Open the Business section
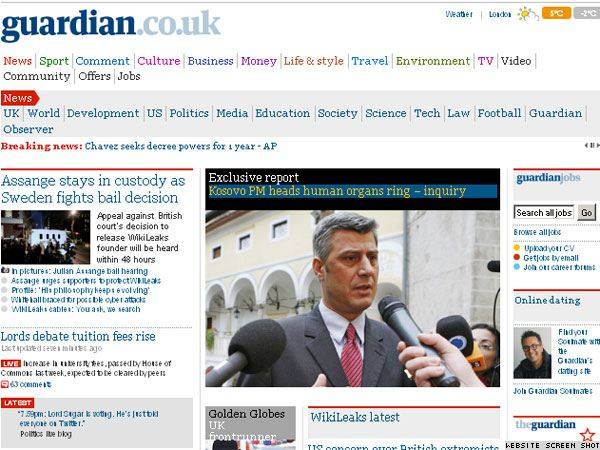Screen dimensions: 600x450 [210, 61]
